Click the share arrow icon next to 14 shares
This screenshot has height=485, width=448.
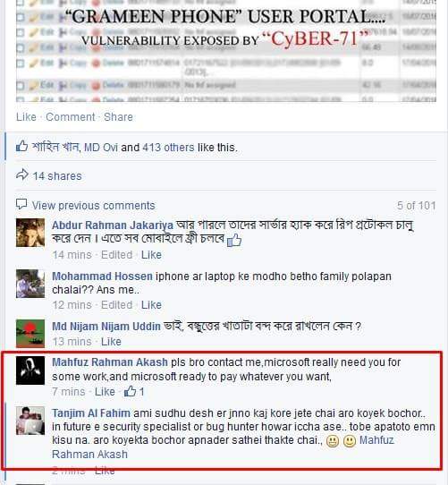[x=22, y=174]
